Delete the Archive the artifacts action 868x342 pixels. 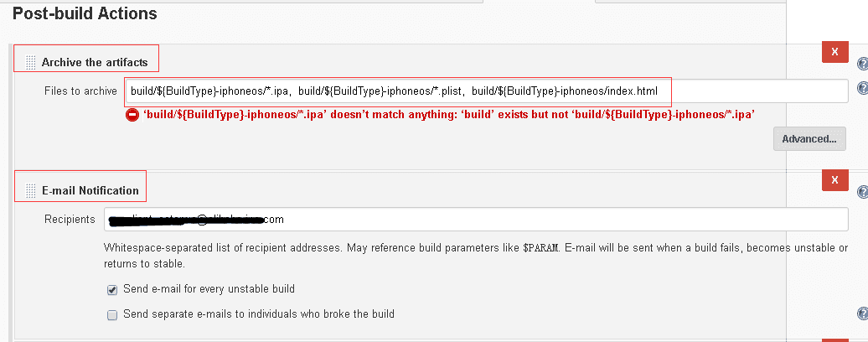coord(835,52)
